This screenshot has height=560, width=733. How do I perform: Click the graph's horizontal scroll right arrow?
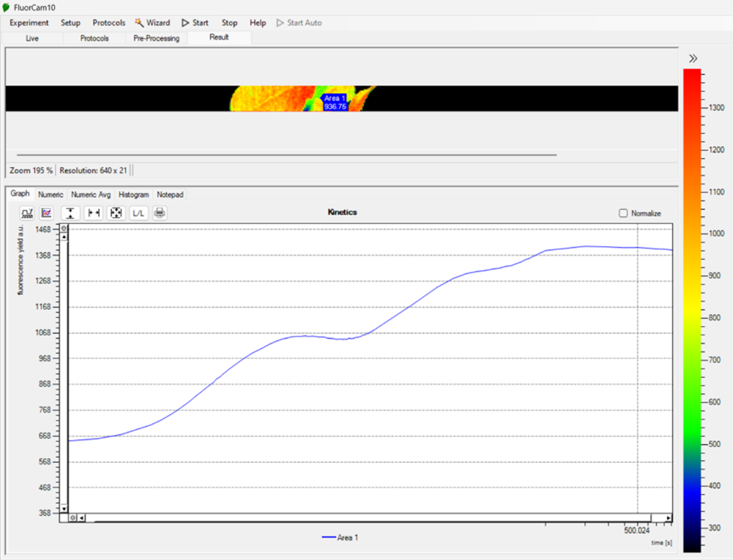[x=668, y=518]
